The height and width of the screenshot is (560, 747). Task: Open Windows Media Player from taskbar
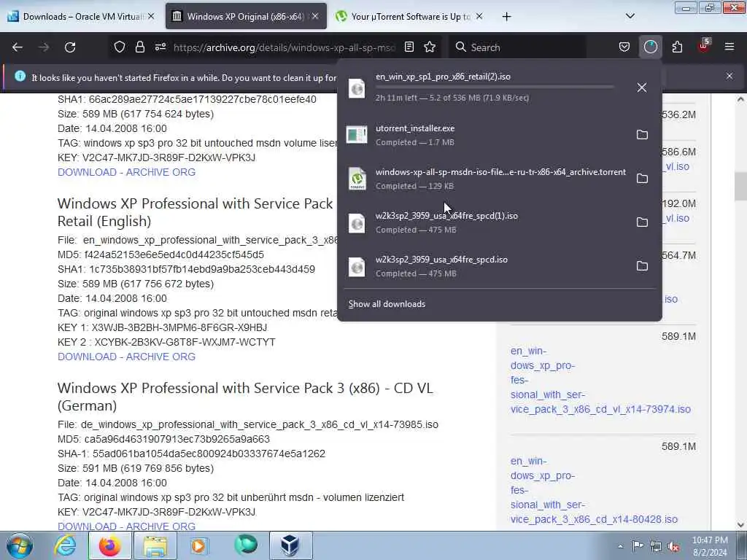(x=199, y=545)
